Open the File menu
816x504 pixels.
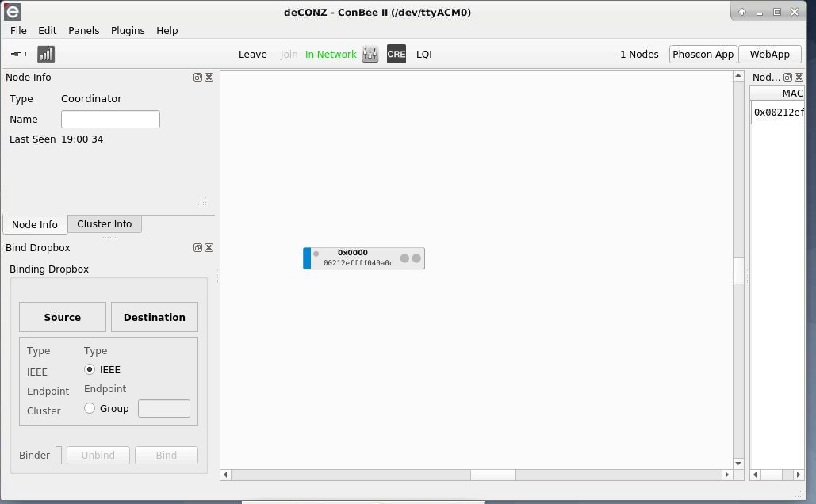[x=18, y=31]
